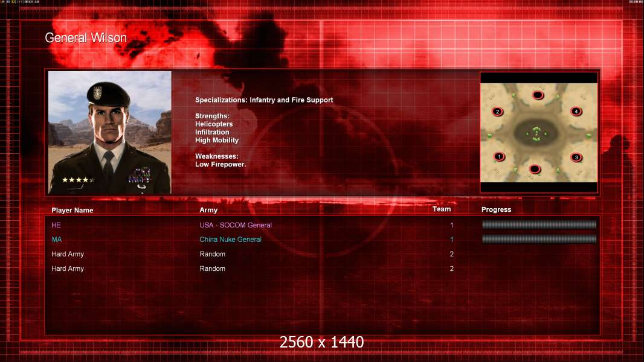Click the 'Infiltration' strength entry

click(212, 132)
